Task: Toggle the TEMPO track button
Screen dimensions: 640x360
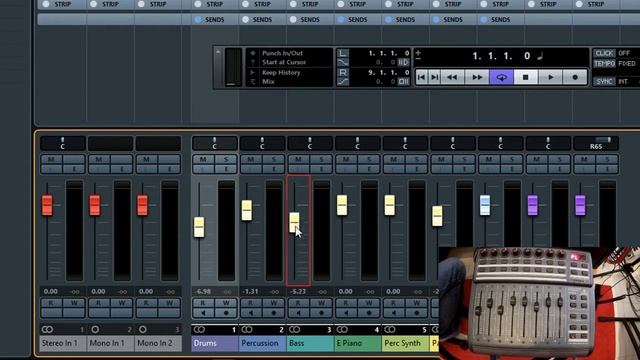Action: 604,64
